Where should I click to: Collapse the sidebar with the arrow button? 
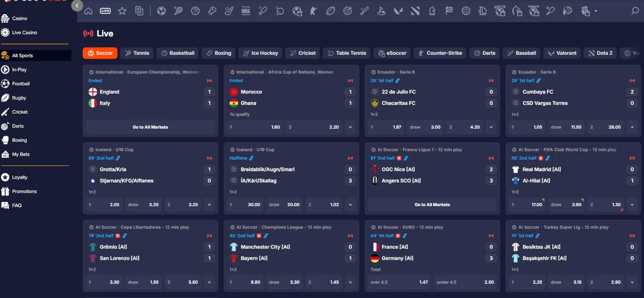[77, 6]
